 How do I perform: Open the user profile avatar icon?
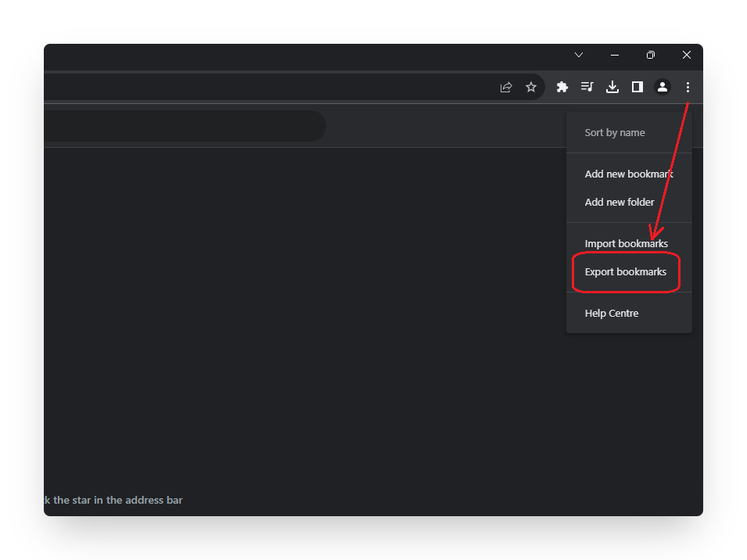pos(663,87)
